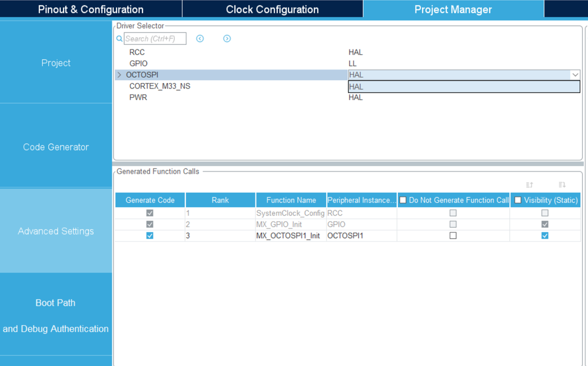Open the Project Manager tab
The height and width of the screenshot is (366, 588).
pyautogui.click(x=453, y=9)
